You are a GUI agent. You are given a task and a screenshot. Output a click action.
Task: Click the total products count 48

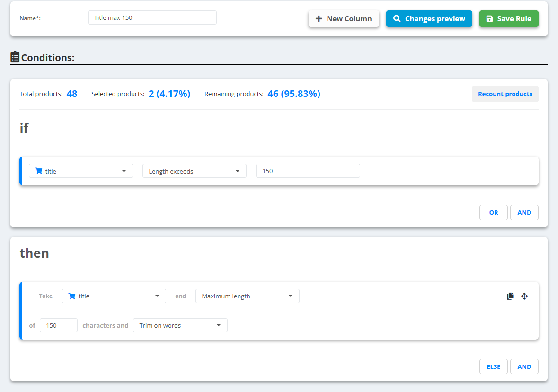[x=72, y=94]
